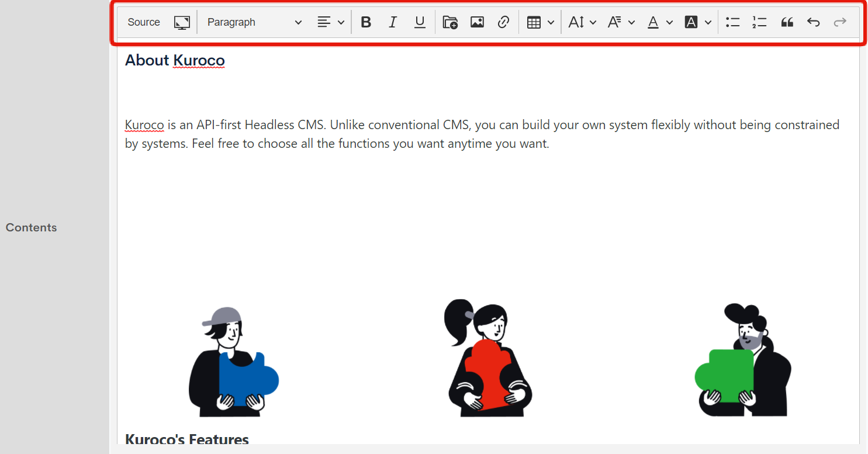The width and height of the screenshot is (868, 454).
Task: Insert a numbered list
Action: pos(759,22)
